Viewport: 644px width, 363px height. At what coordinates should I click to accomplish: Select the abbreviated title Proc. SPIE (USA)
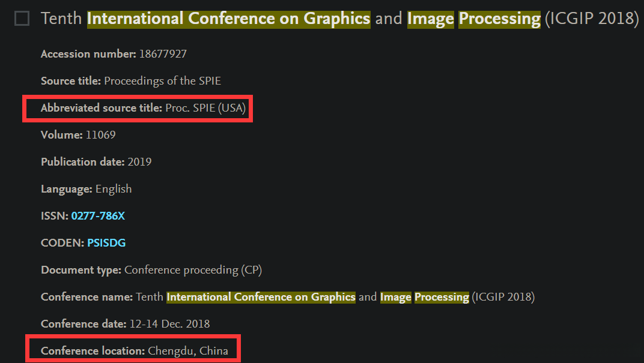(x=205, y=108)
